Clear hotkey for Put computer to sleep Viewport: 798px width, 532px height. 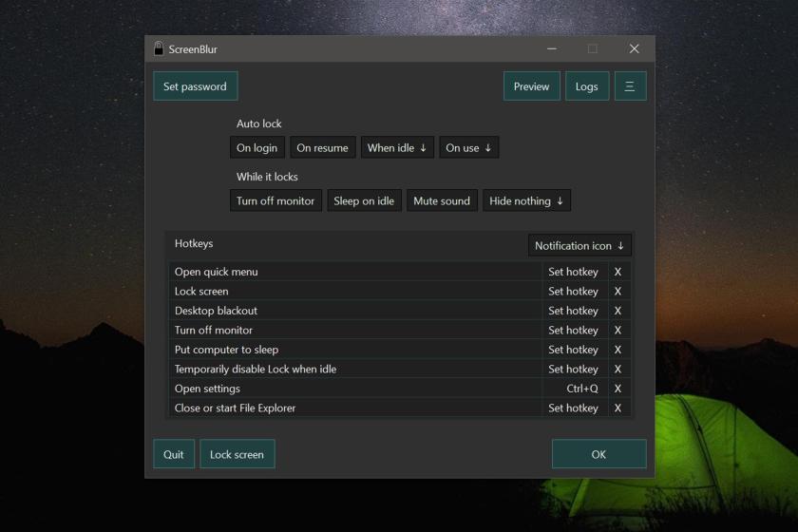pos(617,350)
